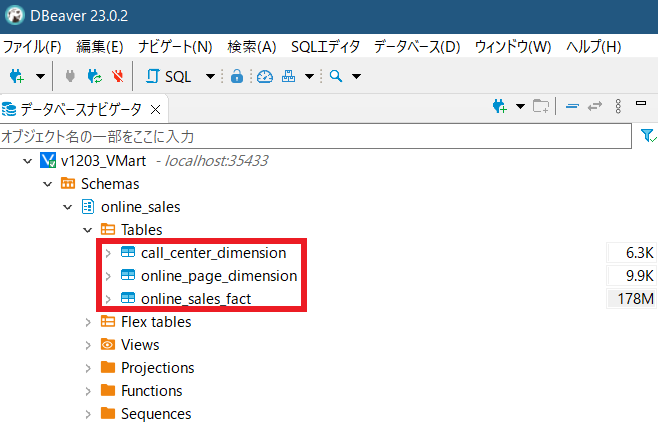Select the v1203_VMart connection
Image resolution: width=658 pixels, height=425 pixels.
(x=103, y=161)
